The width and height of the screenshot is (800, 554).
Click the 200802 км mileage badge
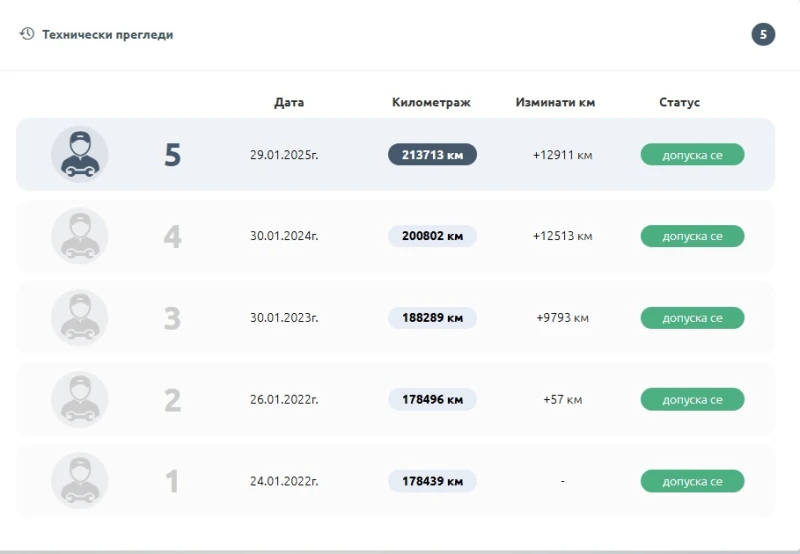432,236
